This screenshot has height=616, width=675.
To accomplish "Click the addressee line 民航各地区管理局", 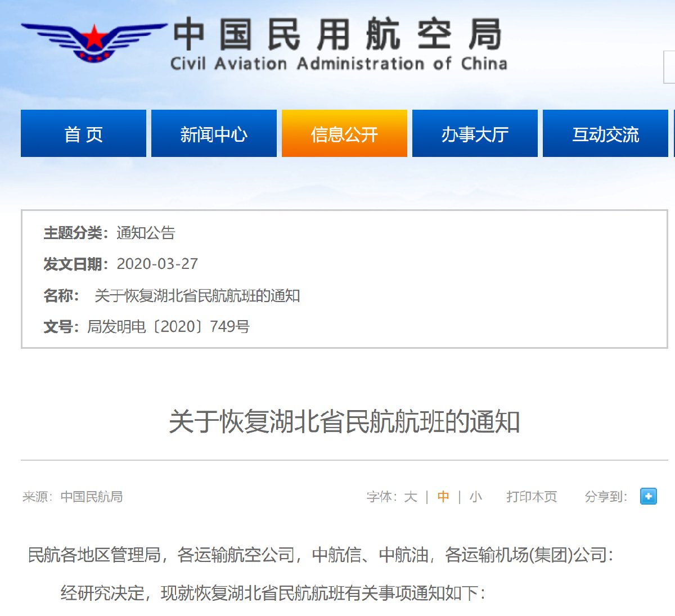I will [x=321, y=555].
